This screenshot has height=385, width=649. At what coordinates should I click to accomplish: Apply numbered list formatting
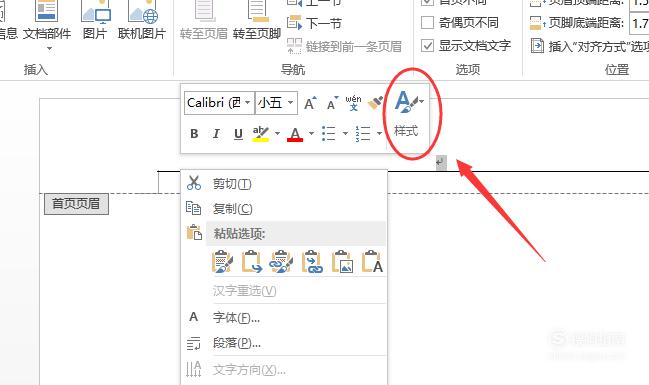point(363,134)
